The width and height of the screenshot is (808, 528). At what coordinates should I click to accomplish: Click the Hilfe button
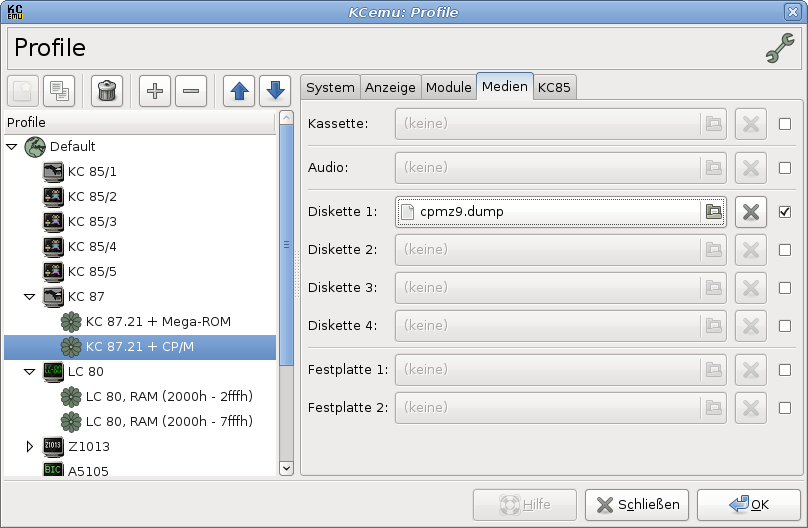click(x=525, y=505)
